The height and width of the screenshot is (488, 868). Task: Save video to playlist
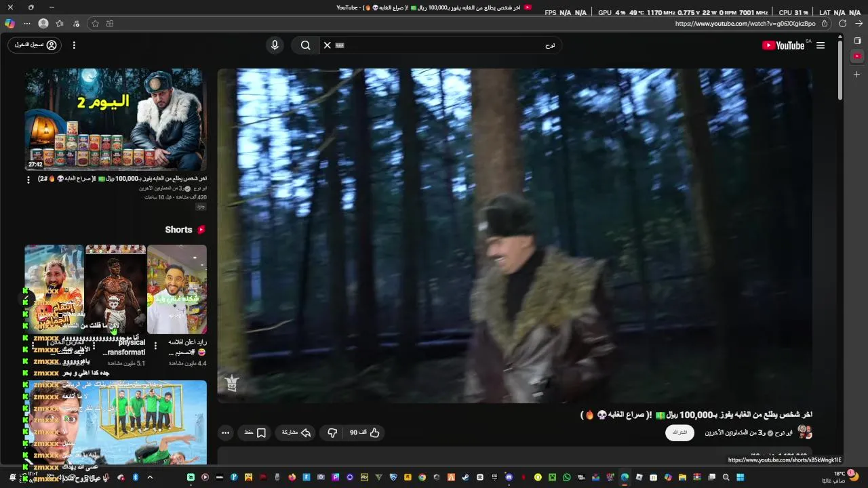pyautogui.click(x=256, y=432)
